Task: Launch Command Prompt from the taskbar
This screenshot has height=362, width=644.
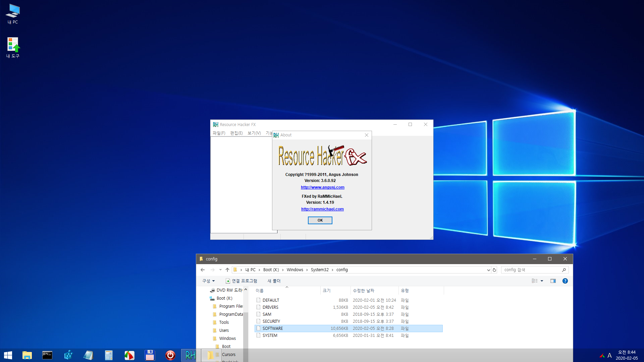Action: point(47,355)
